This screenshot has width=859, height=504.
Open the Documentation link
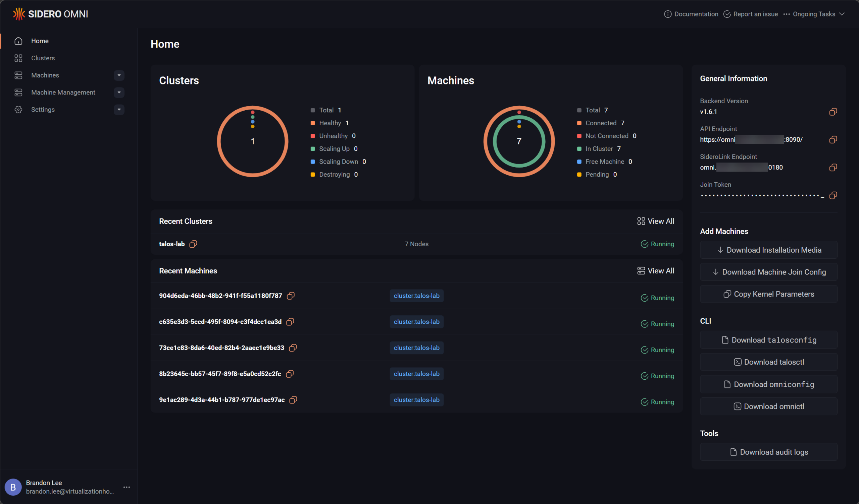click(x=691, y=14)
